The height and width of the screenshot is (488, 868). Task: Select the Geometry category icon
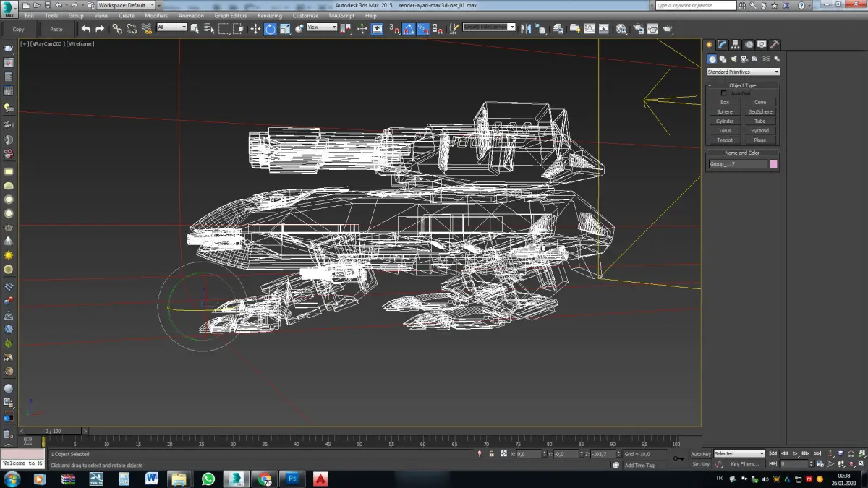pyautogui.click(x=712, y=59)
